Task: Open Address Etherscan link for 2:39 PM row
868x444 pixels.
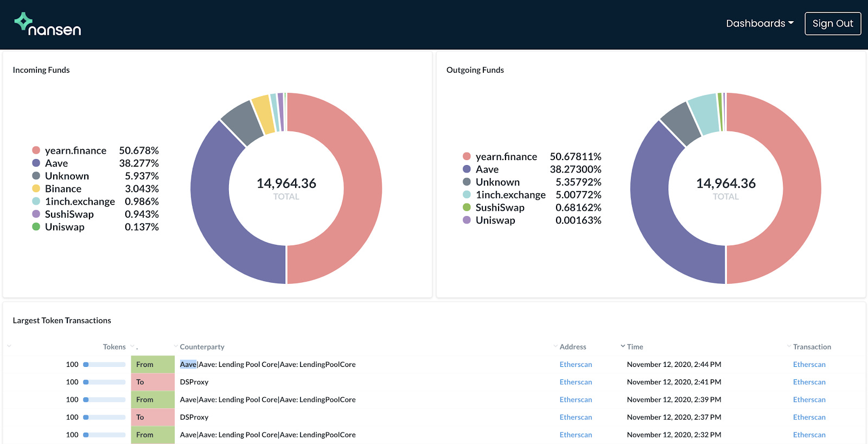Action: click(x=576, y=400)
